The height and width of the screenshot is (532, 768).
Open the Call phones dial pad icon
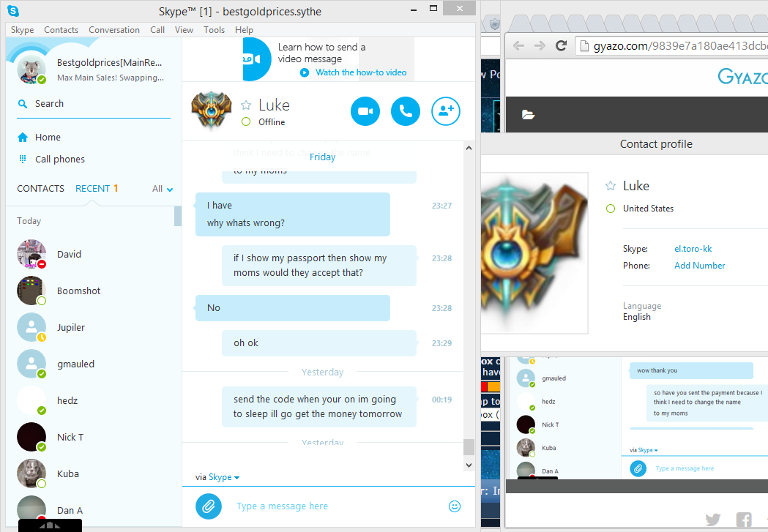pyautogui.click(x=23, y=159)
